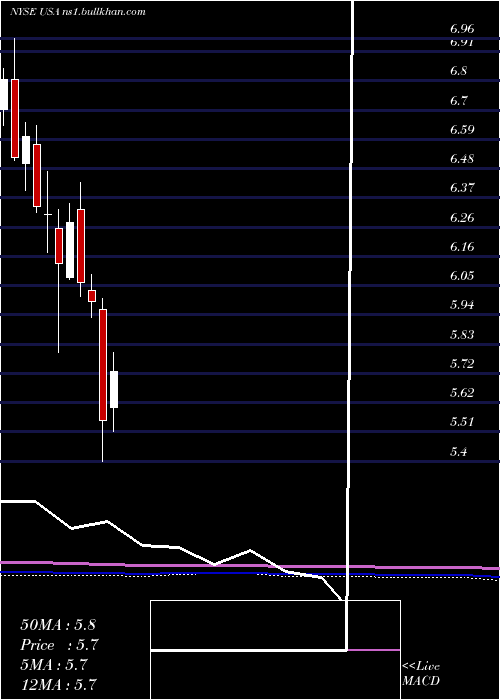Click the 6.96 price axis label
The image size is (500, 700).
pyautogui.click(x=462, y=29)
